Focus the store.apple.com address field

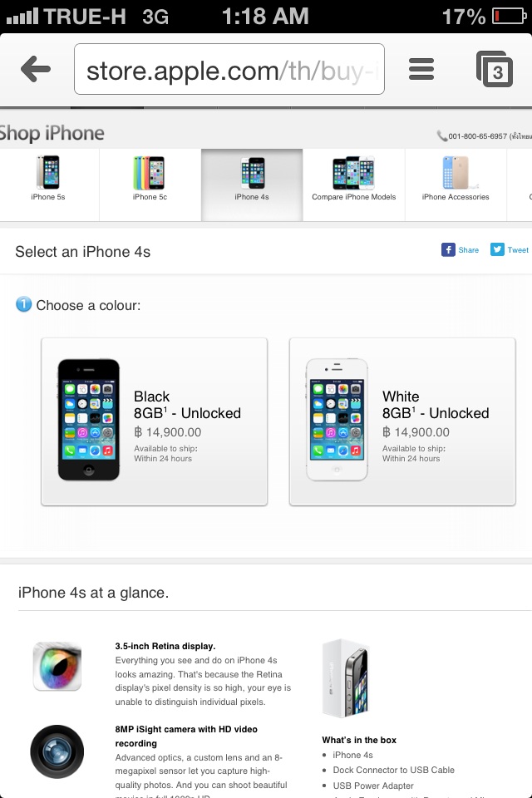click(229, 69)
